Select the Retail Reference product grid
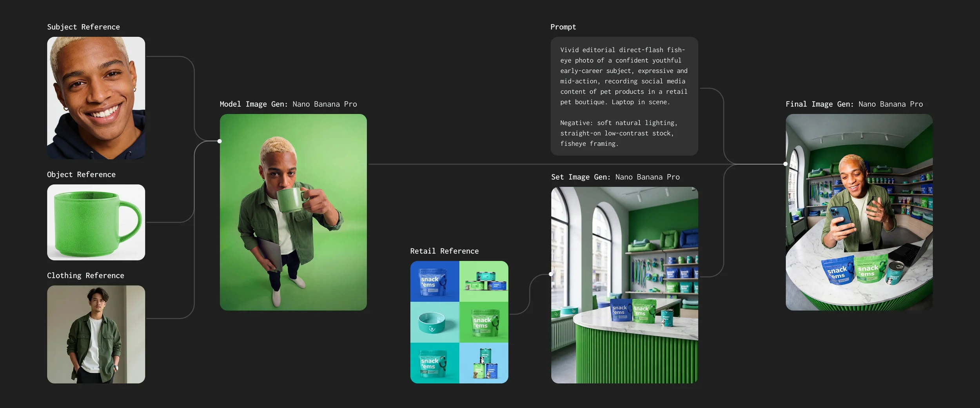The width and height of the screenshot is (980, 408). [x=459, y=322]
